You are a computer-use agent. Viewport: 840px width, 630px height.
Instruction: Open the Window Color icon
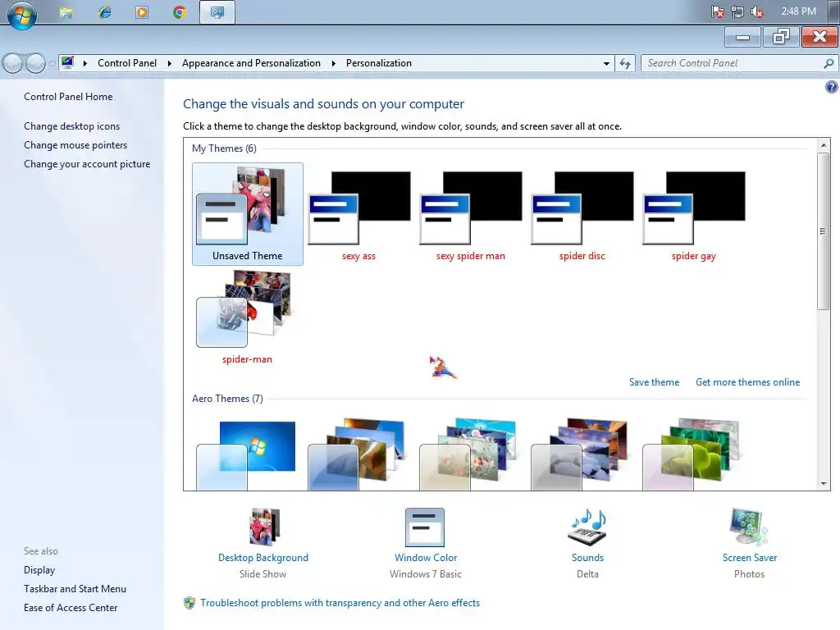pyautogui.click(x=425, y=527)
